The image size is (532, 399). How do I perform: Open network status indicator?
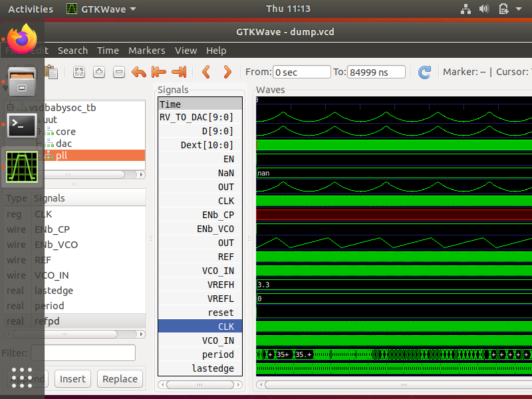465,9
